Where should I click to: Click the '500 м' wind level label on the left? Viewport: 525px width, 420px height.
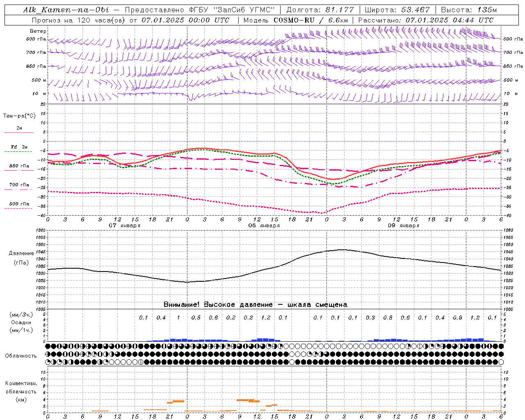click(39, 80)
